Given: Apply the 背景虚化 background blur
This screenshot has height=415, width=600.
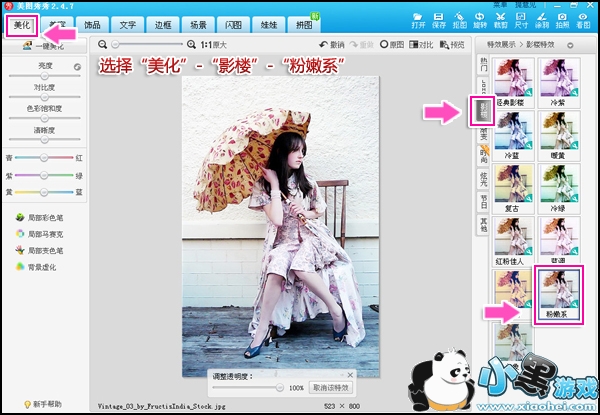Looking at the screenshot, I should click(36, 267).
